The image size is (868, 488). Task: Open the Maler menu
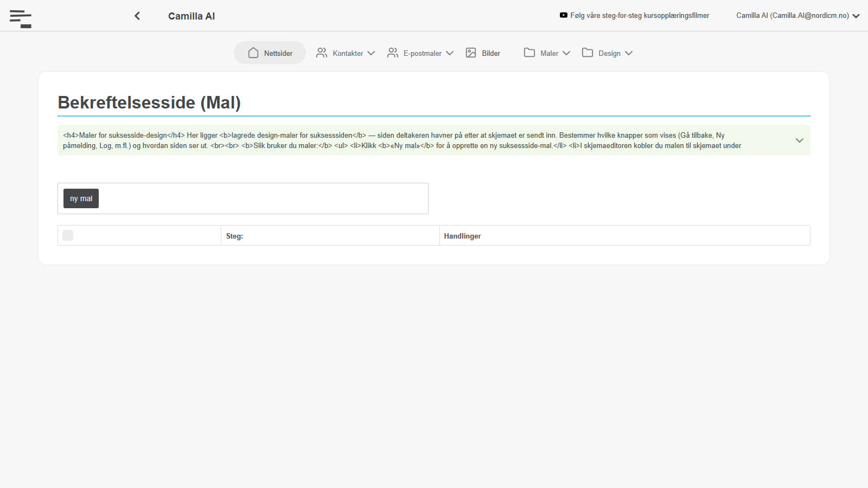(x=547, y=53)
